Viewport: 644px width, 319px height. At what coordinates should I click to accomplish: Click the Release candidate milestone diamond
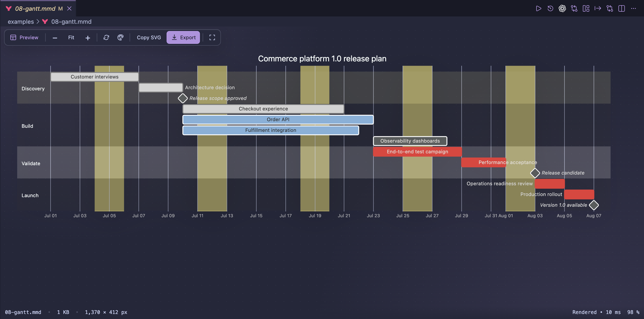click(535, 173)
